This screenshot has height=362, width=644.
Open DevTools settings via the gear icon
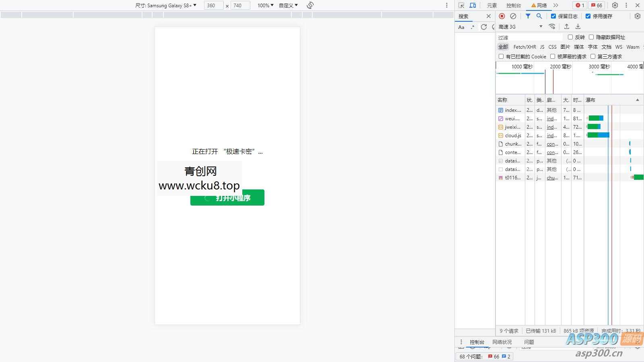tap(615, 5)
